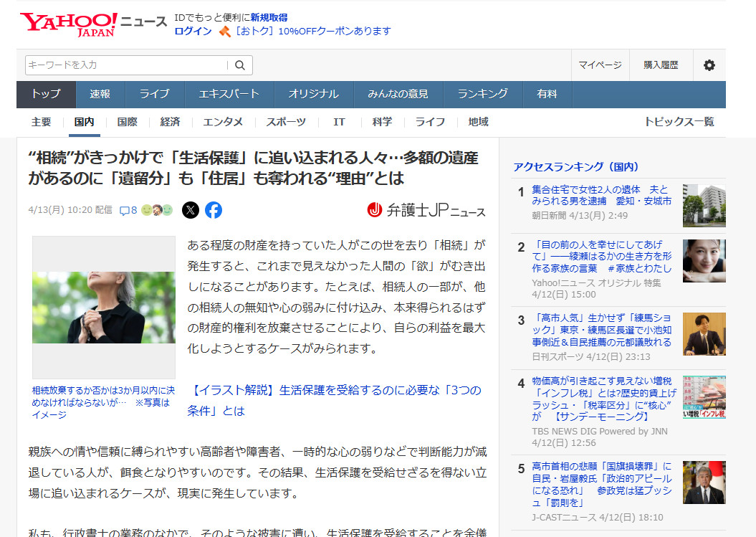Open the comments bubble showing 8
The image size is (756, 537).
[x=128, y=210]
